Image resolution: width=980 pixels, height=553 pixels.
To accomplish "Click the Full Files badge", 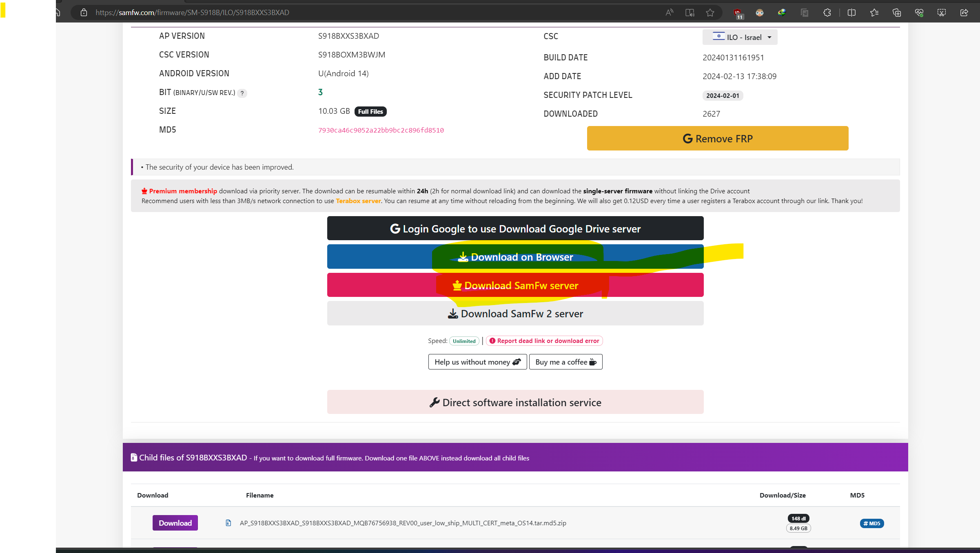I will pos(370,111).
